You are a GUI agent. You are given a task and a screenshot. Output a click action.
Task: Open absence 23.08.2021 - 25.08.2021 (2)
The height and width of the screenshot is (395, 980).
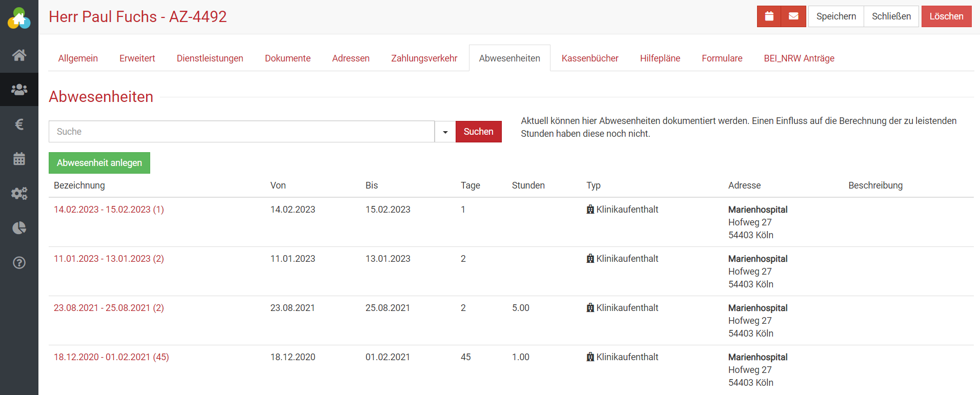(109, 308)
